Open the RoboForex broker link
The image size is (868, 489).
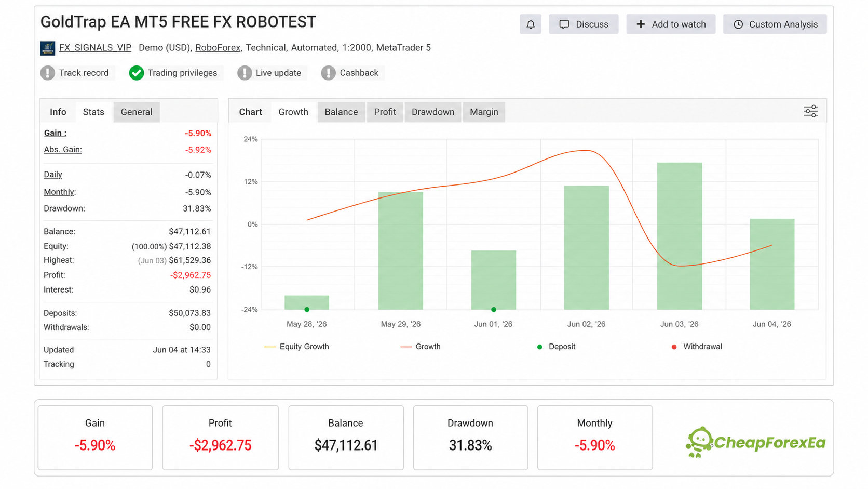218,48
